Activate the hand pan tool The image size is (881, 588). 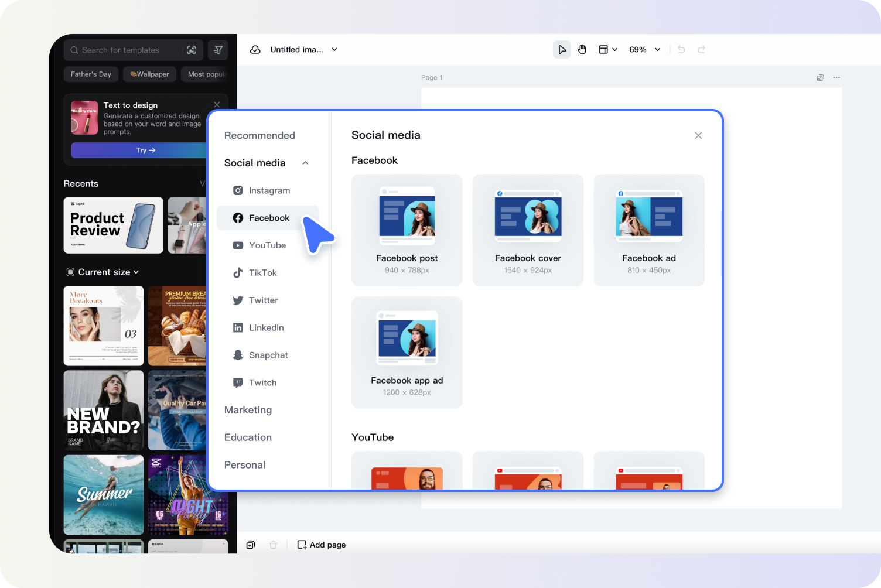[582, 50]
